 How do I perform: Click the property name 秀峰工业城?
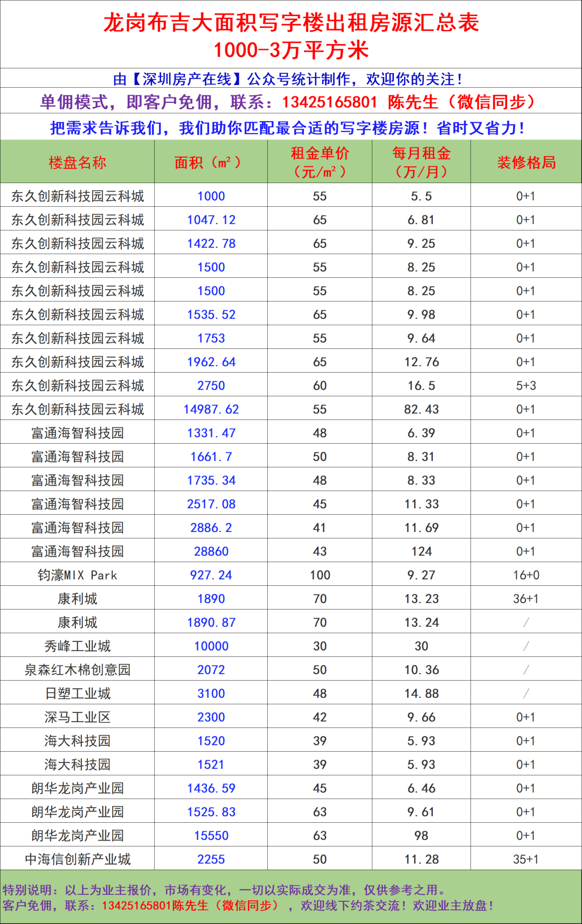[x=77, y=646]
